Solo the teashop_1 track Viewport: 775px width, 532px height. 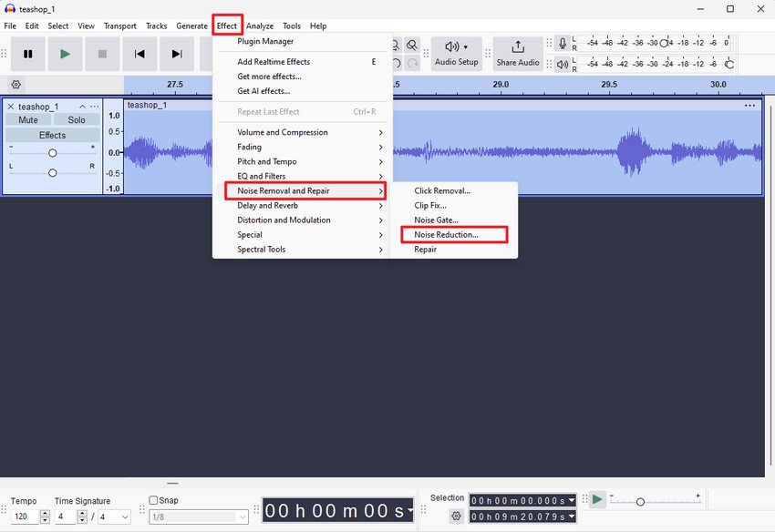click(x=77, y=119)
